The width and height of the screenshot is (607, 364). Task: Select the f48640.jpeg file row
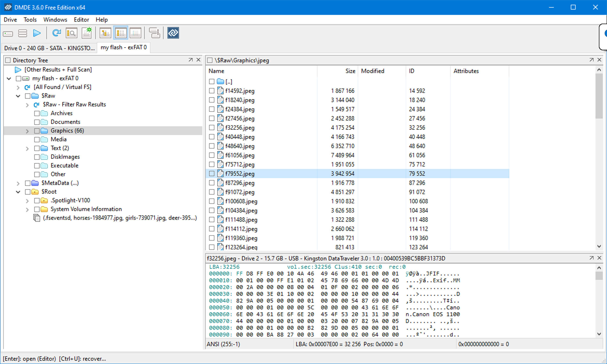pyautogui.click(x=357, y=146)
